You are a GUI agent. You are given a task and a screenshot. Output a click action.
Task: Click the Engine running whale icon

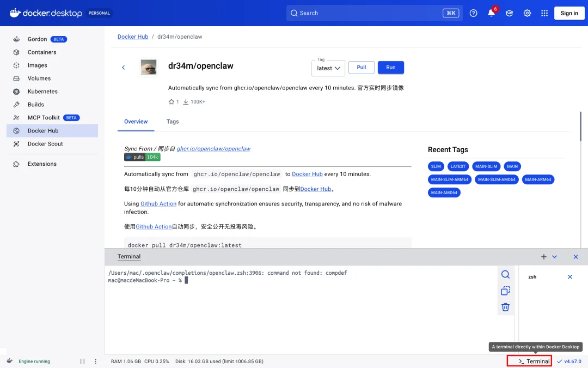point(10,361)
